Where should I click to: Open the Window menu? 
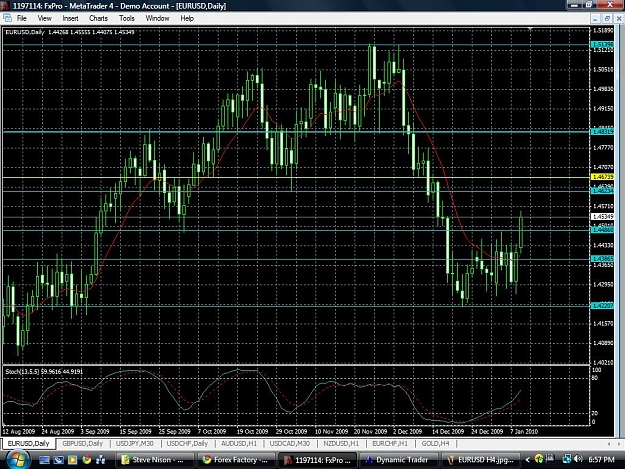tap(157, 18)
